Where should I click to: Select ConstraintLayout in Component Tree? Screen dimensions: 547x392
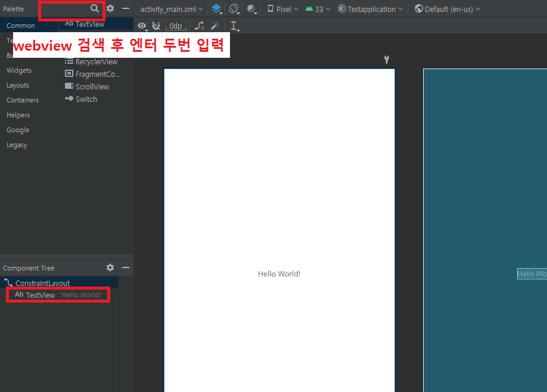pos(59,283)
